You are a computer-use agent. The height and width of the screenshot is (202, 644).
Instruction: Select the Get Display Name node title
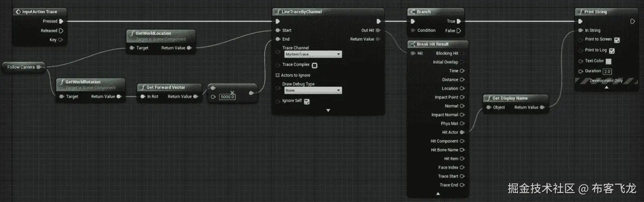510,98
